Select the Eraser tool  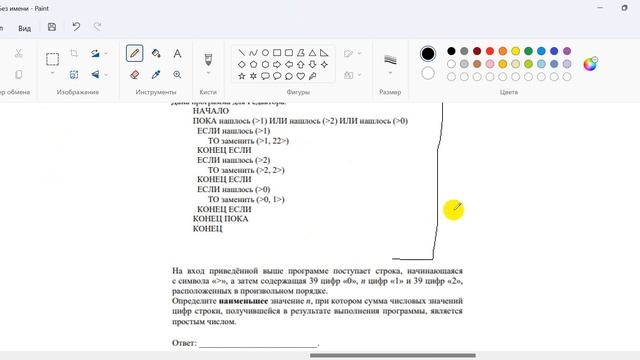(134, 75)
